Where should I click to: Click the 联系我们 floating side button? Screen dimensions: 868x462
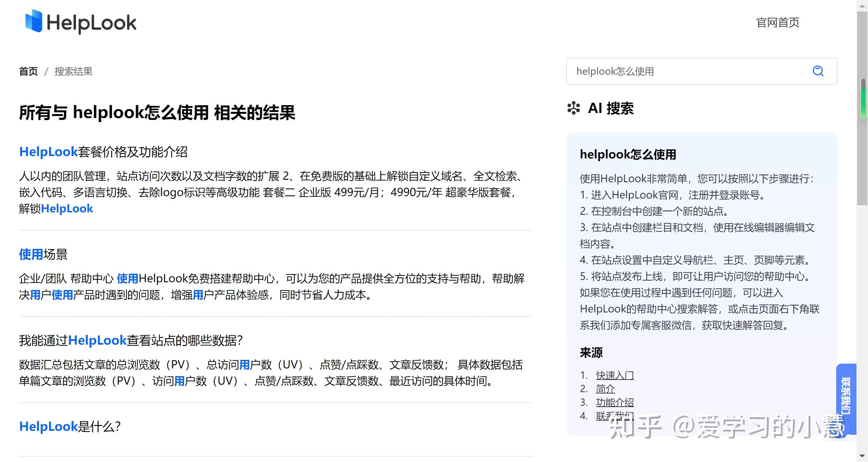click(x=846, y=399)
